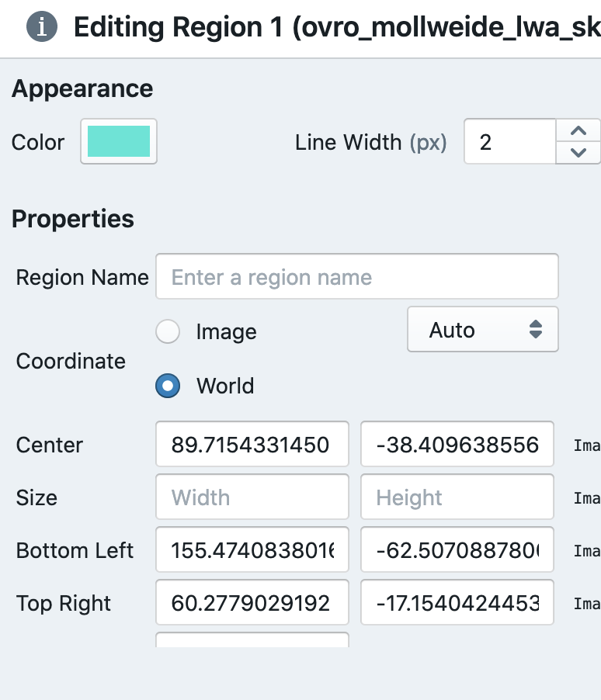
Task: Open the region color swatch picker
Action: [x=118, y=141]
